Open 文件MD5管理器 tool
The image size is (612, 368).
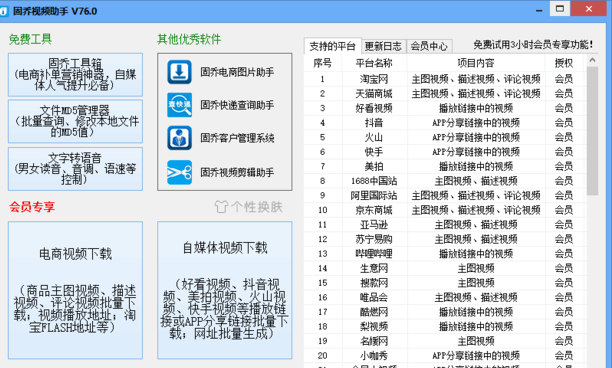[x=75, y=121]
